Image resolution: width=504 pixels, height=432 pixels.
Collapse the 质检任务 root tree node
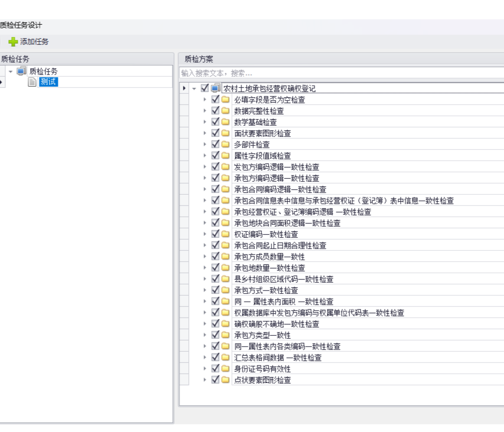click(x=11, y=71)
